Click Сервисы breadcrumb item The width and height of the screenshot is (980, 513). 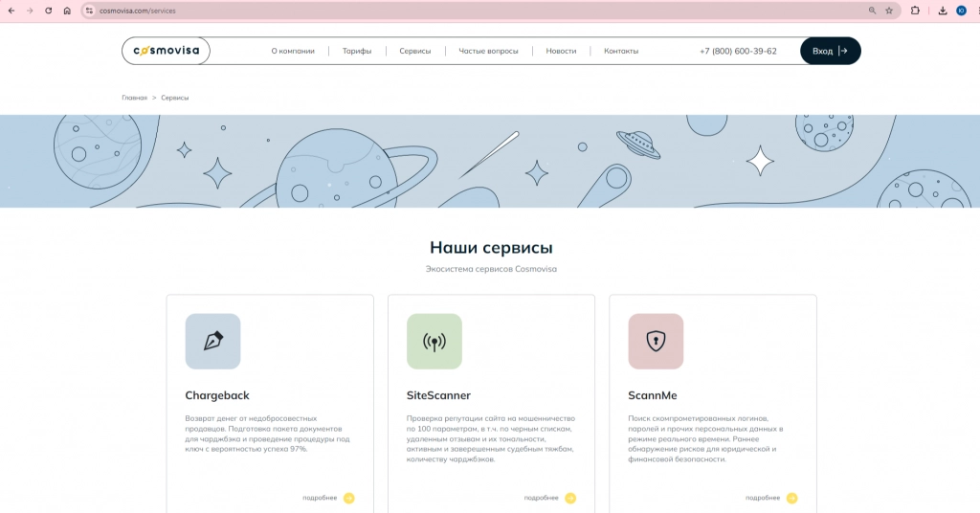(x=175, y=98)
